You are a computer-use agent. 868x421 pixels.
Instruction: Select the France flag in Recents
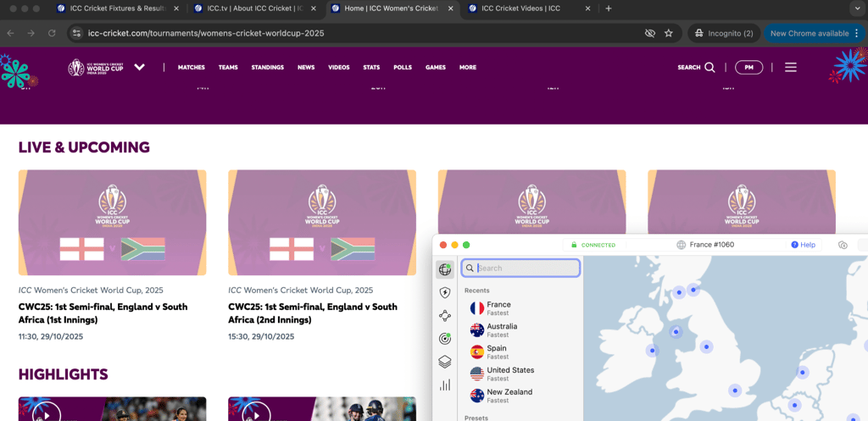pyautogui.click(x=476, y=308)
